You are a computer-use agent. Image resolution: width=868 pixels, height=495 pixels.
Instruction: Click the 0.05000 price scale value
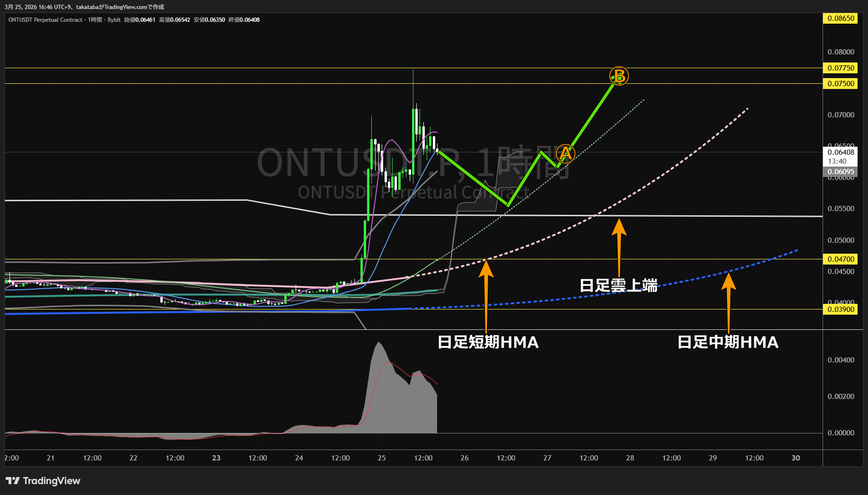click(x=841, y=240)
